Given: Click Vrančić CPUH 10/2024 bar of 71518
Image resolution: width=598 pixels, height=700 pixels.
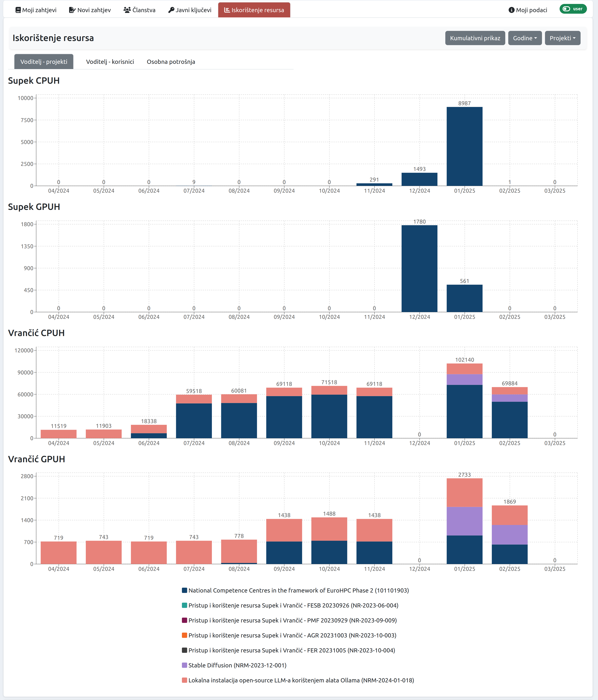Looking at the screenshot, I should [329, 412].
